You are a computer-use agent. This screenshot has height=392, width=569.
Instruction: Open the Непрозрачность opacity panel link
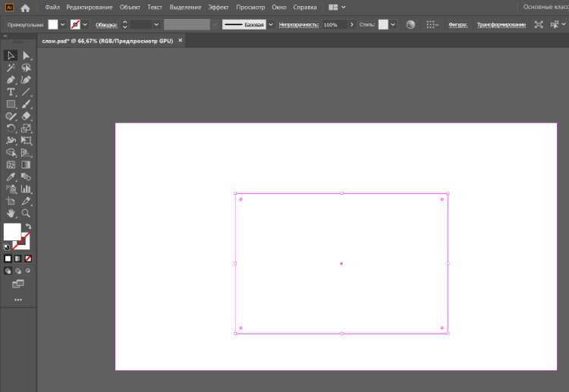[299, 25]
